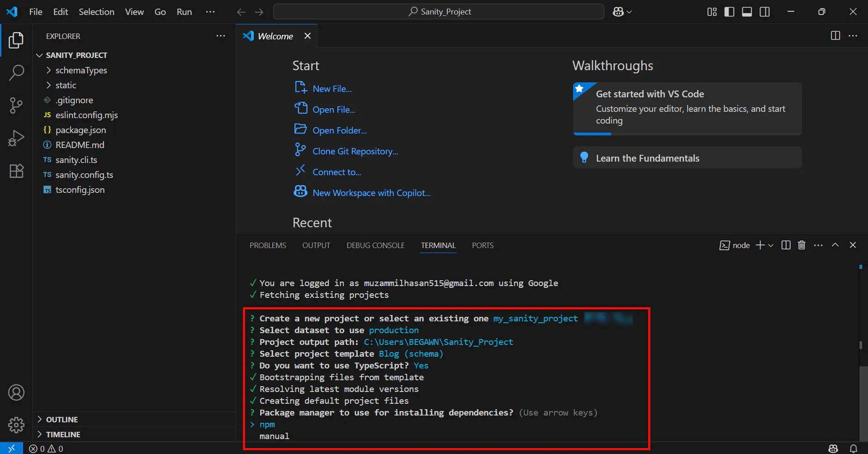Go forward using the right arrow
This screenshot has height=454, width=868.
coord(259,12)
